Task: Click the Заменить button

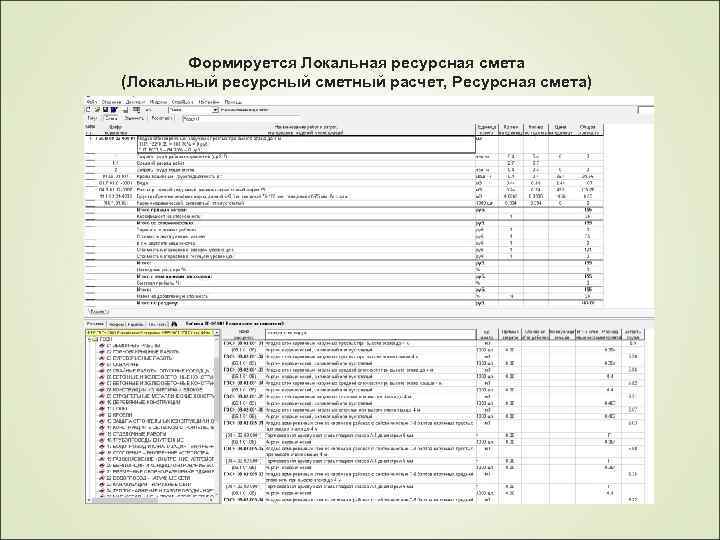Action: click(134, 118)
